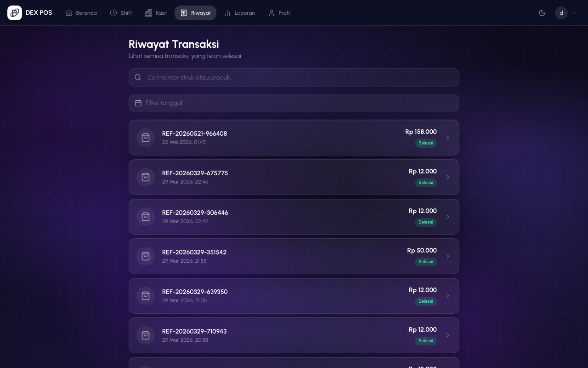Expand chevron for REF-20260329-351542
This screenshot has height=368, width=588.
448,256
